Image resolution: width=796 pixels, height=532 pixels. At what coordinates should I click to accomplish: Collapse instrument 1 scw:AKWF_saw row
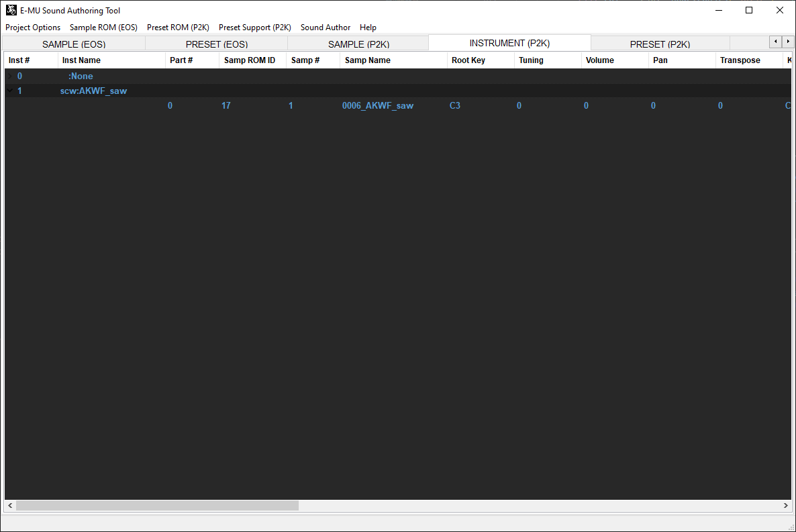[9, 91]
